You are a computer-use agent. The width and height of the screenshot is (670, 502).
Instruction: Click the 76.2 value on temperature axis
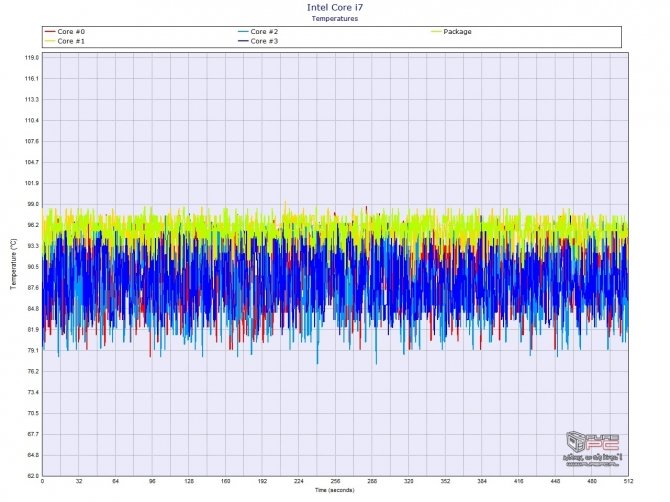(33, 372)
